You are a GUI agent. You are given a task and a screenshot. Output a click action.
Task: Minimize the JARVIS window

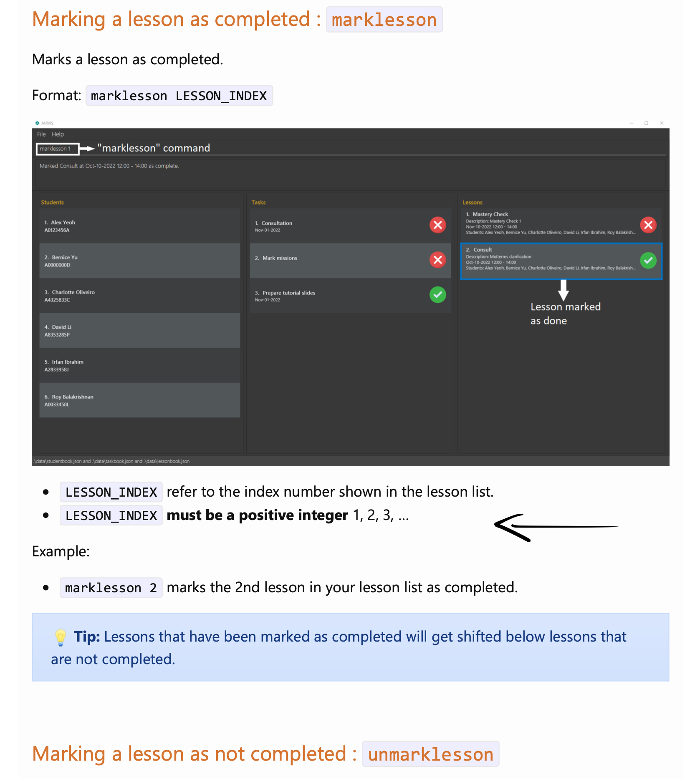click(x=631, y=123)
